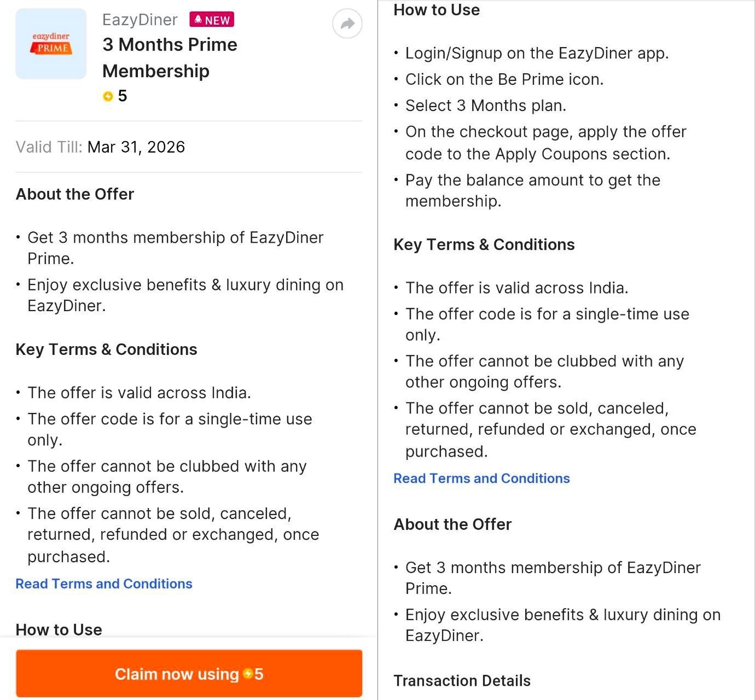Select About the Offer heading in right pane
The height and width of the screenshot is (700, 755).
[x=452, y=524]
